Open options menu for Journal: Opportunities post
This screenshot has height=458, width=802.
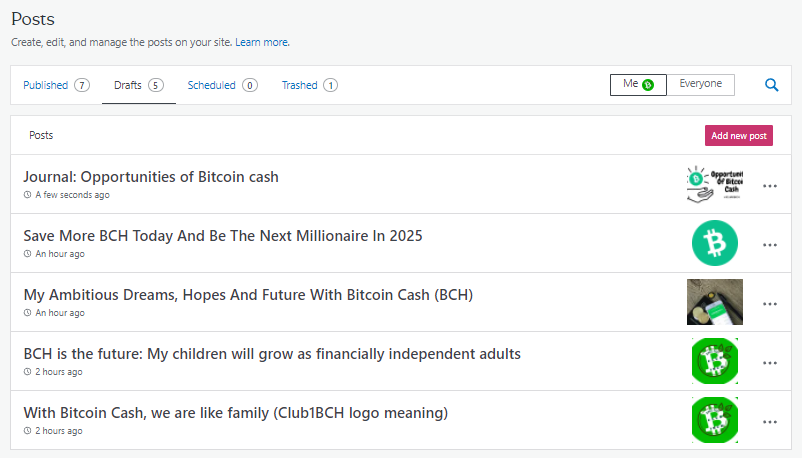770,186
